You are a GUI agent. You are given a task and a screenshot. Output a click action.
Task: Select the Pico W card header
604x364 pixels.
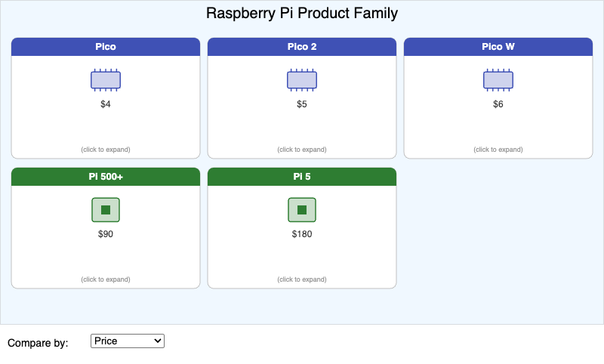click(498, 47)
